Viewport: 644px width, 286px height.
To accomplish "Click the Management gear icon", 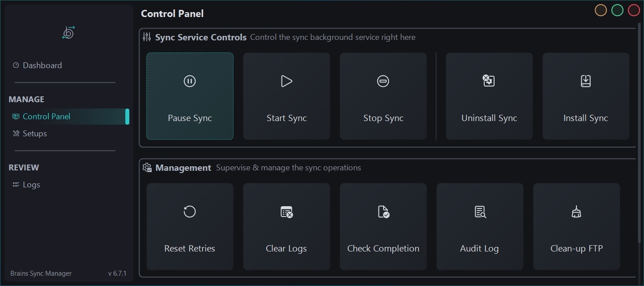I will (147, 168).
